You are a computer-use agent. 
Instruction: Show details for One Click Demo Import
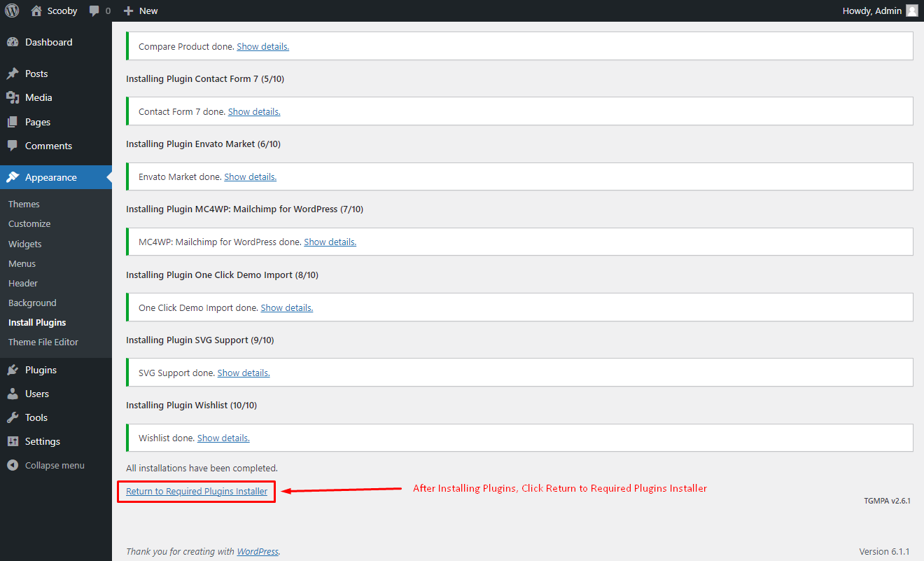pos(286,307)
